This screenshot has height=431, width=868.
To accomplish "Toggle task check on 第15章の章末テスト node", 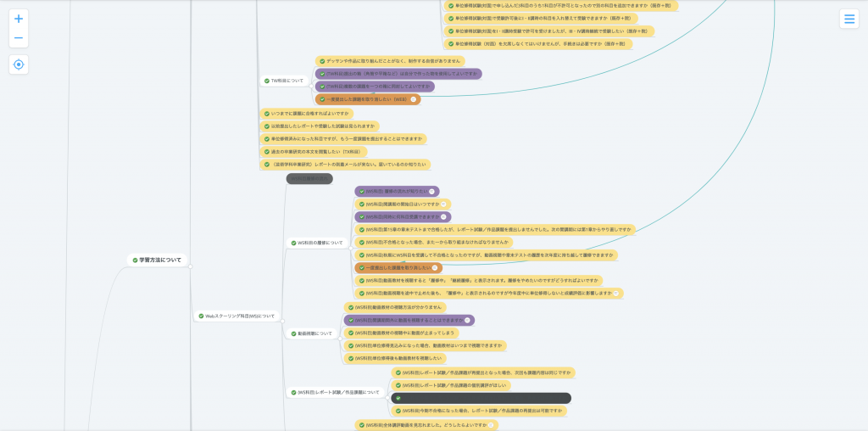I will [361, 230].
